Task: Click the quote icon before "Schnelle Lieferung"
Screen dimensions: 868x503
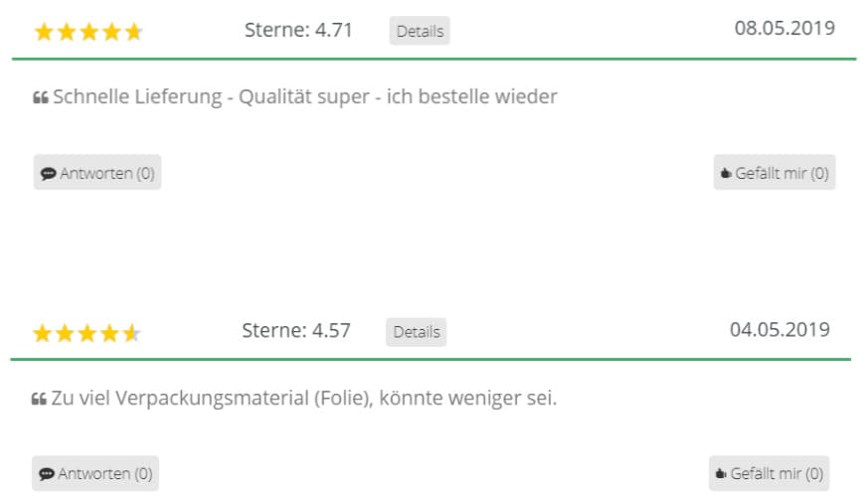Action: tap(41, 98)
